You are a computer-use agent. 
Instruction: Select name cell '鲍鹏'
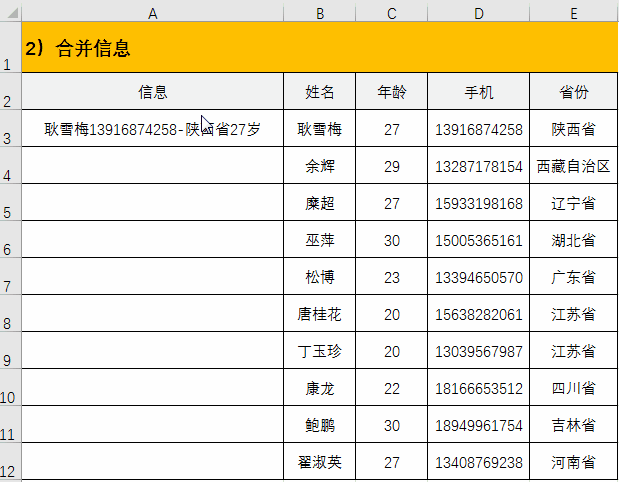pos(319,424)
